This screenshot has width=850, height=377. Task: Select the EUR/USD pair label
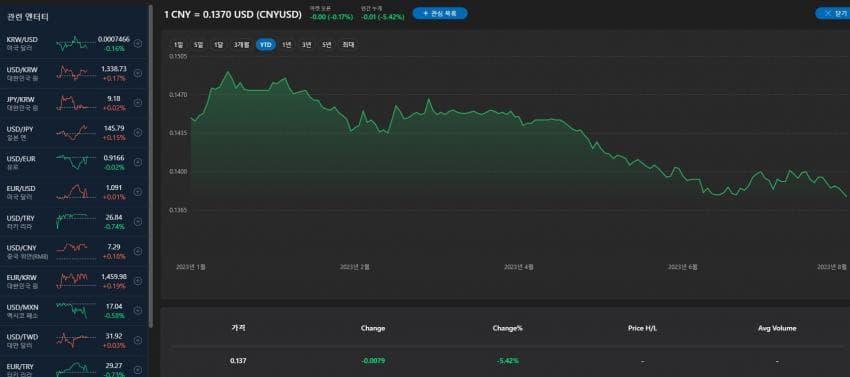pos(21,188)
